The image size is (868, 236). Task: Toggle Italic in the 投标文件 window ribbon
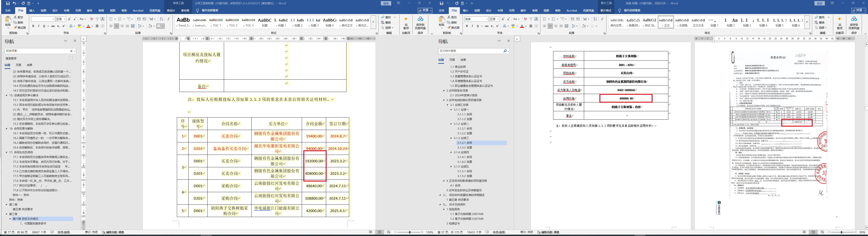point(472,26)
